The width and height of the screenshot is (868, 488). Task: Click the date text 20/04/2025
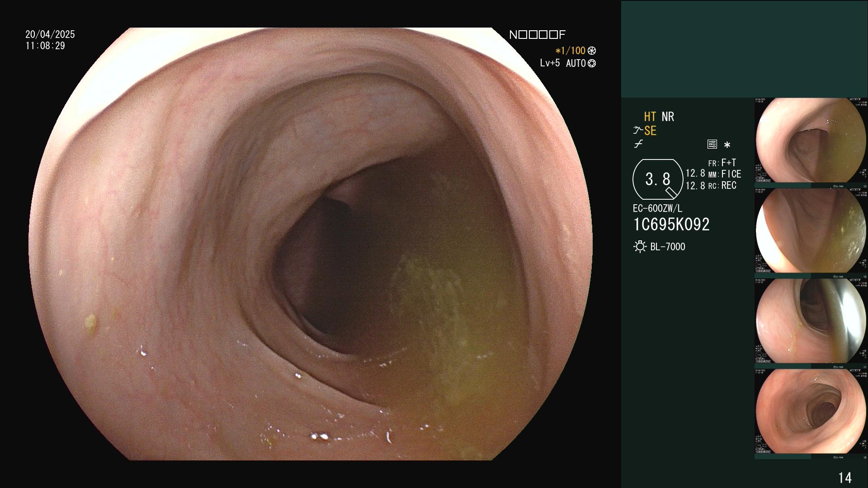[x=50, y=34]
